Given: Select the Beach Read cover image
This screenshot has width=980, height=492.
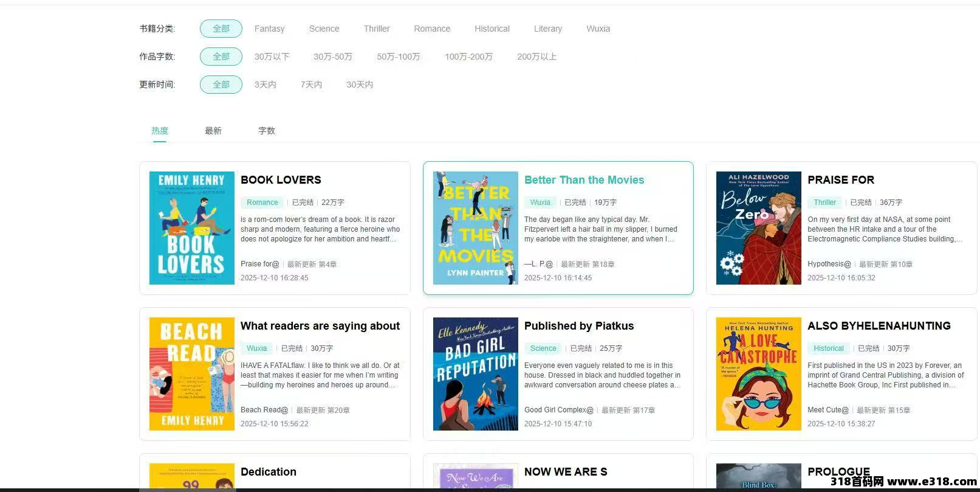Looking at the screenshot, I should pyautogui.click(x=191, y=373).
